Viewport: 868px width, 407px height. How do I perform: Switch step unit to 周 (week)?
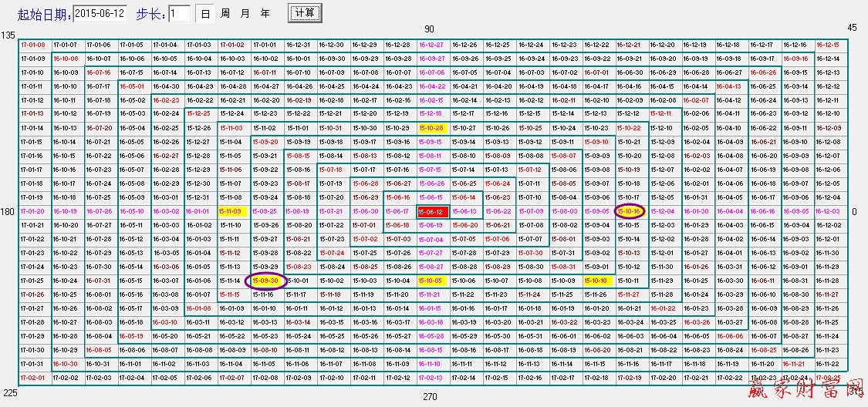coord(225,14)
